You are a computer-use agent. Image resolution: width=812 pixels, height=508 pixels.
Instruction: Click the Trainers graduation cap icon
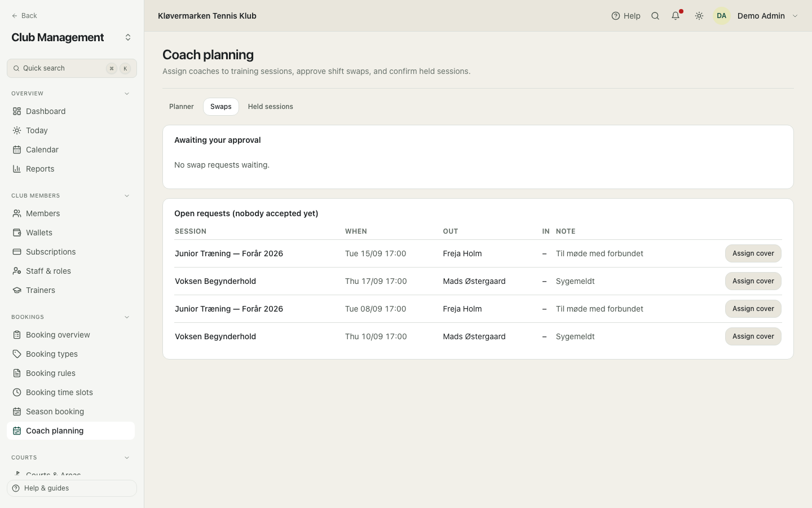tap(17, 290)
